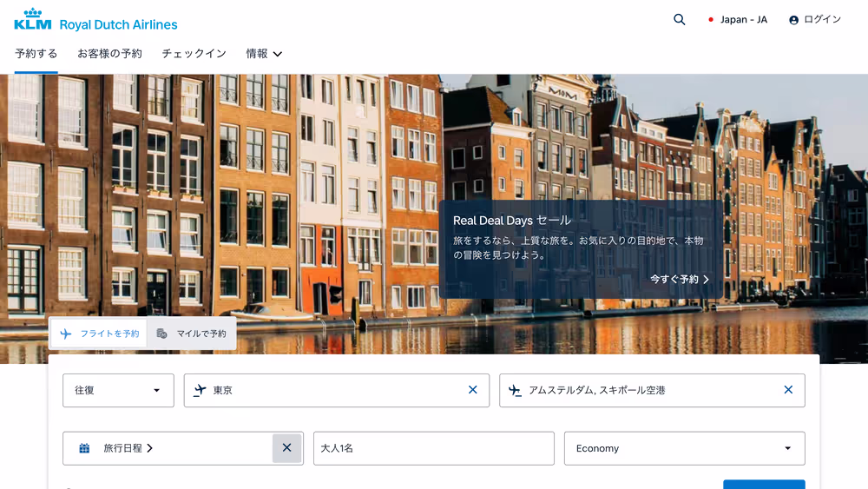Select the フライトを予約 tab

point(99,334)
